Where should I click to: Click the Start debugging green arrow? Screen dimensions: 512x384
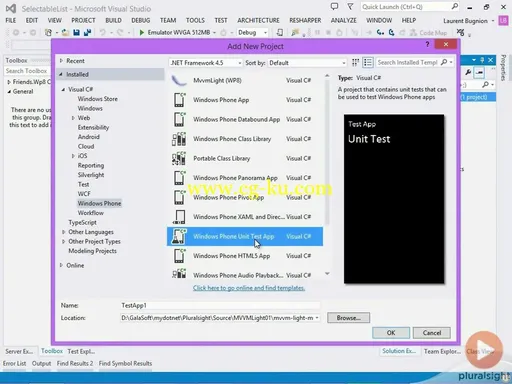click(x=142, y=32)
